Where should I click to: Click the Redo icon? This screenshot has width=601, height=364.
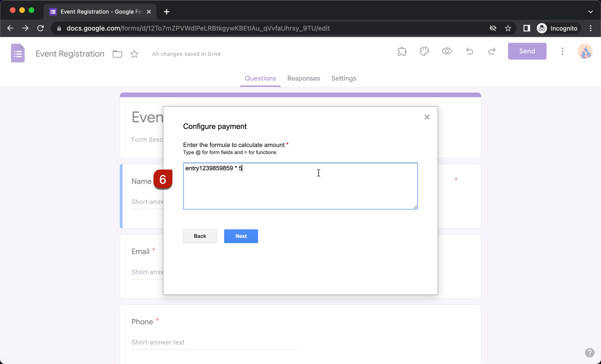[x=492, y=51]
